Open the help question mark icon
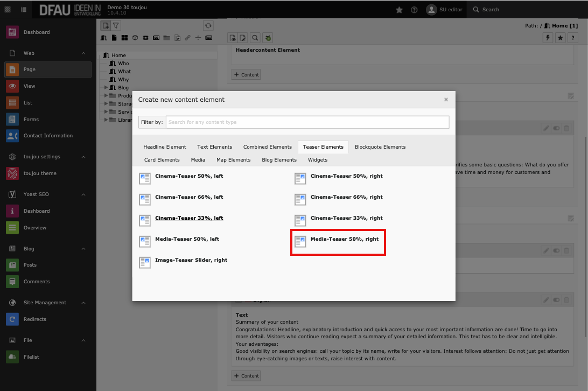Viewport: 588px width, 391px height. (414, 10)
